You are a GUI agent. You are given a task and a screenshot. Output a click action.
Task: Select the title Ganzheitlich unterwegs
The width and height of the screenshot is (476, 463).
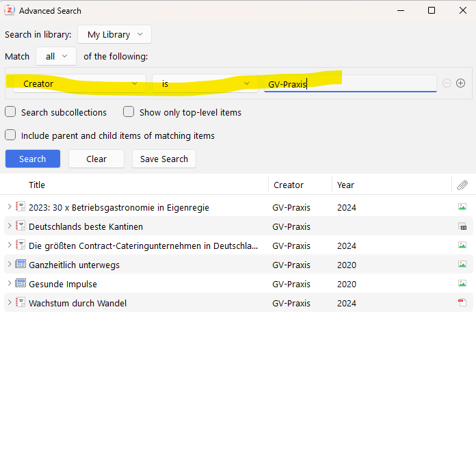(x=74, y=265)
